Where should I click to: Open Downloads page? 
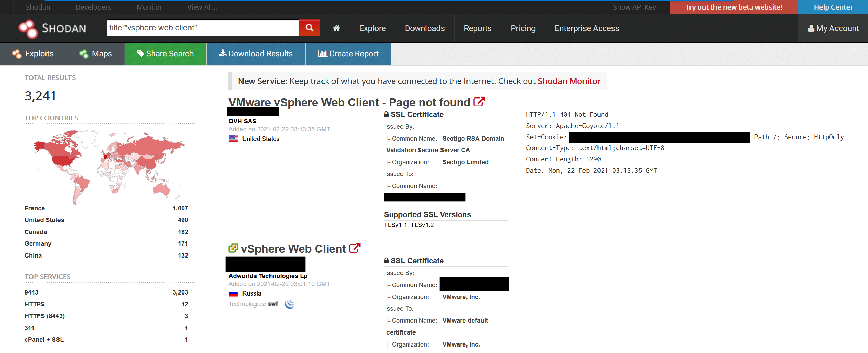(425, 28)
